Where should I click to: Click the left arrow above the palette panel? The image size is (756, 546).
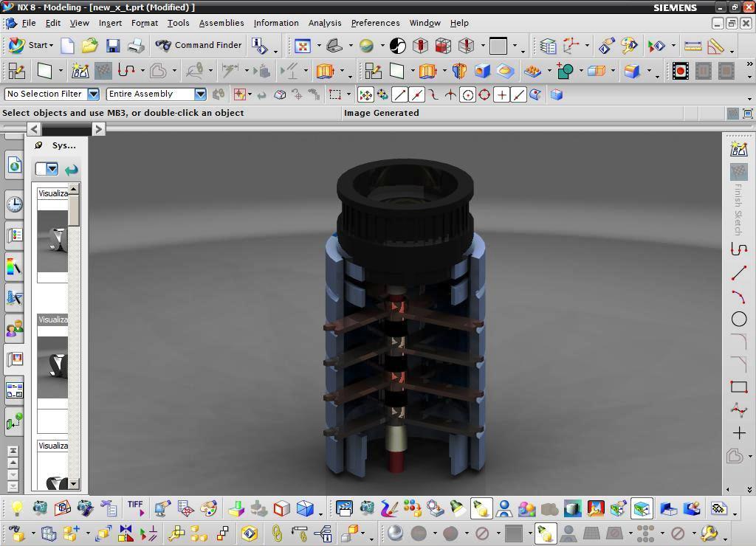pyautogui.click(x=33, y=129)
